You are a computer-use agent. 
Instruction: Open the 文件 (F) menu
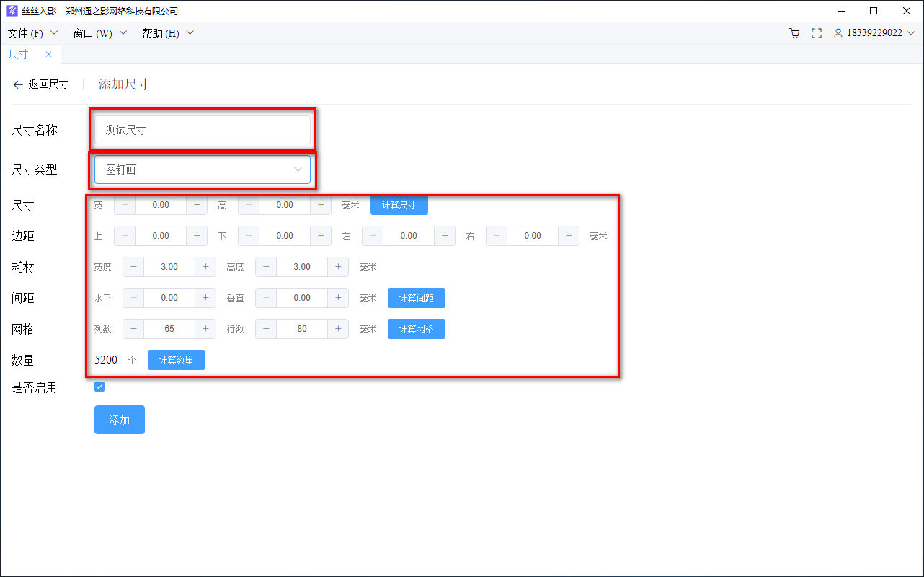(x=32, y=33)
